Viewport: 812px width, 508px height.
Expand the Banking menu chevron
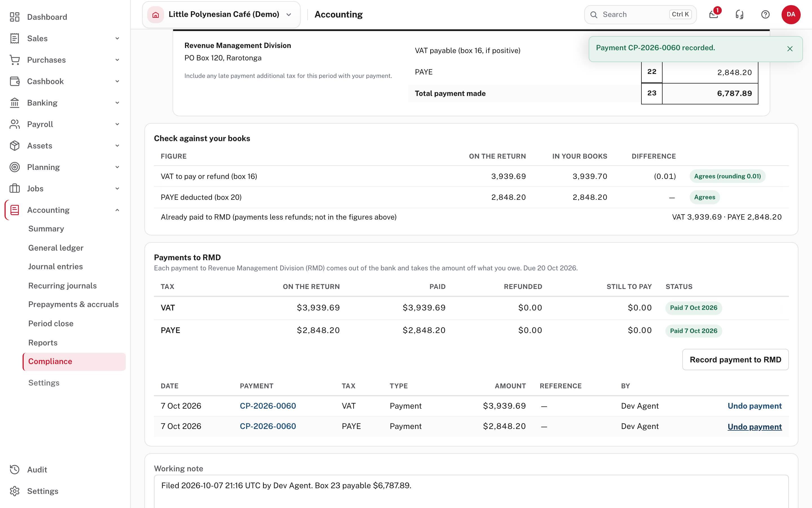[117, 103]
